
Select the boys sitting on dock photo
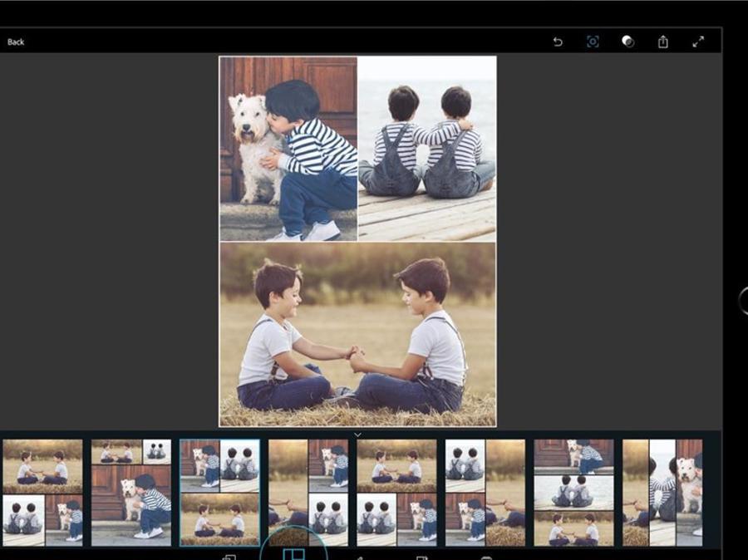[427, 149]
